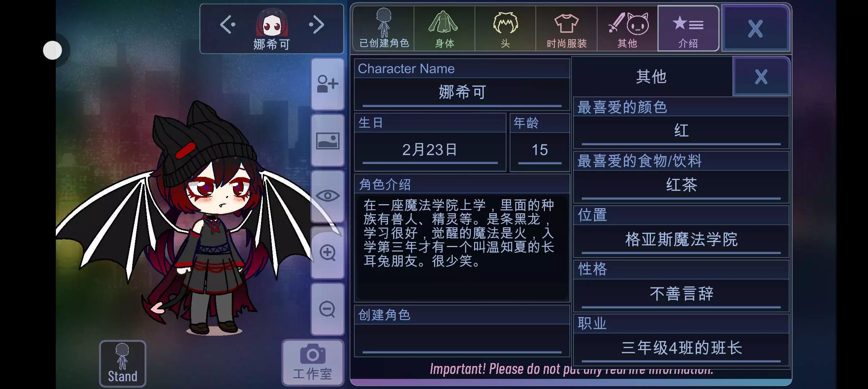Edit the Character Name field 娜希可

(x=462, y=93)
